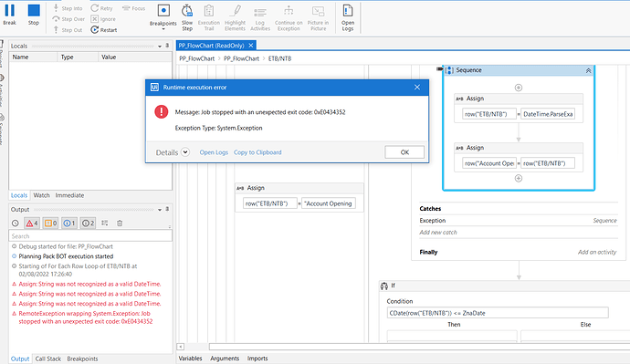Click 'Add new catch' in Catches
This screenshot has height=364, width=630.
click(x=438, y=233)
